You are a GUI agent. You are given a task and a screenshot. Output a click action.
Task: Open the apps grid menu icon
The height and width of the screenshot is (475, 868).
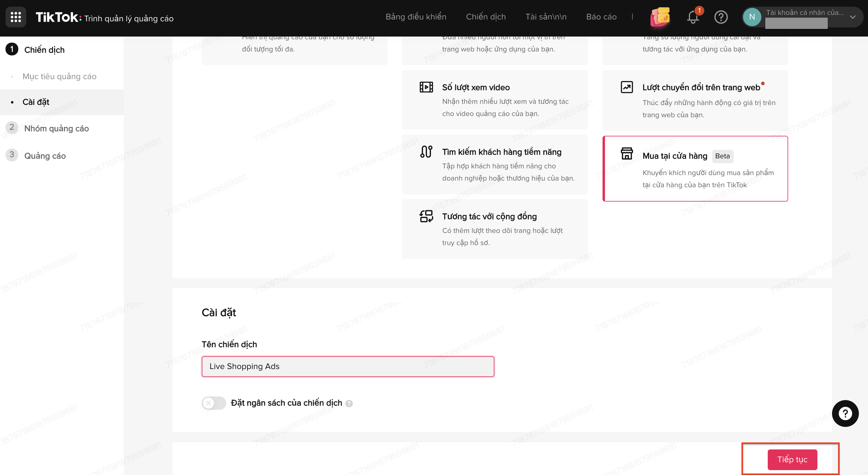(16, 17)
